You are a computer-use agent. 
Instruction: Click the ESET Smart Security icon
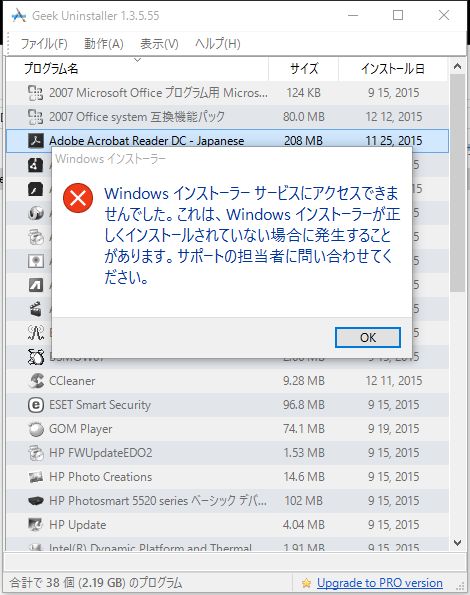coord(36,405)
